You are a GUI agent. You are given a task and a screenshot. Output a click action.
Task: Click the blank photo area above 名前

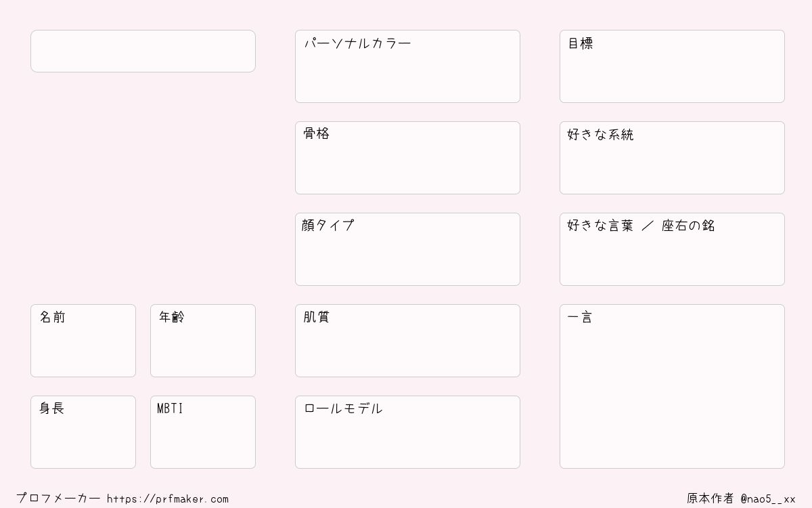click(x=143, y=188)
